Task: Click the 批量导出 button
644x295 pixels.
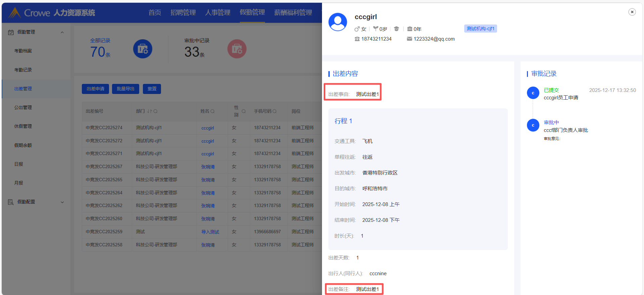Action: (125, 89)
